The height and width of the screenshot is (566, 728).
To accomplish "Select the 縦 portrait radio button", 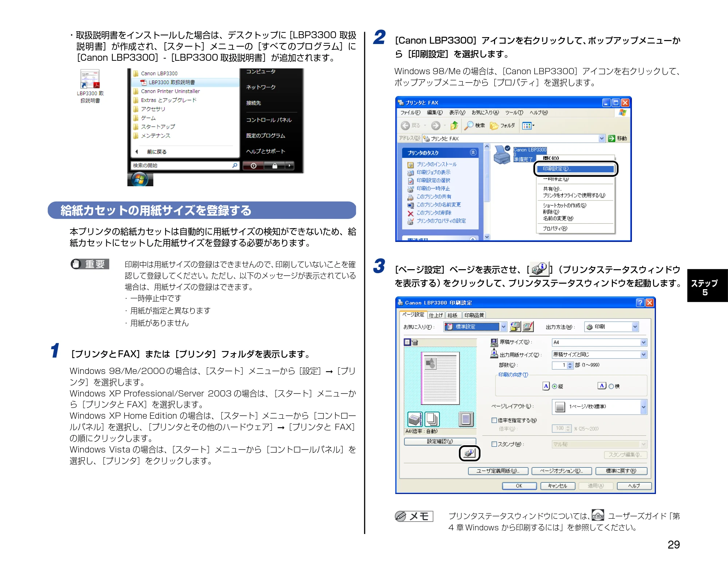I will (x=554, y=386).
